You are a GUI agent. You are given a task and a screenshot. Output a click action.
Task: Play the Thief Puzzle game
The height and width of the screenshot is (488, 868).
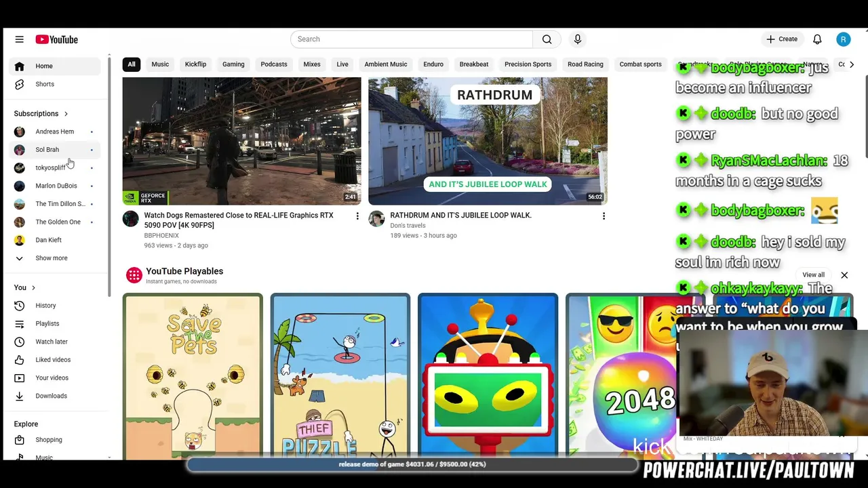340,376
